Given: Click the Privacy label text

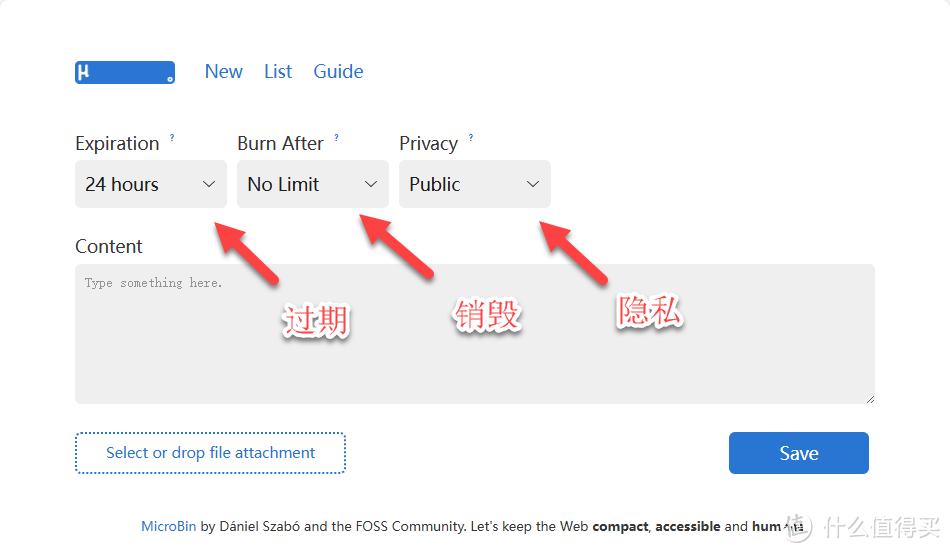Looking at the screenshot, I should pyautogui.click(x=428, y=144).
